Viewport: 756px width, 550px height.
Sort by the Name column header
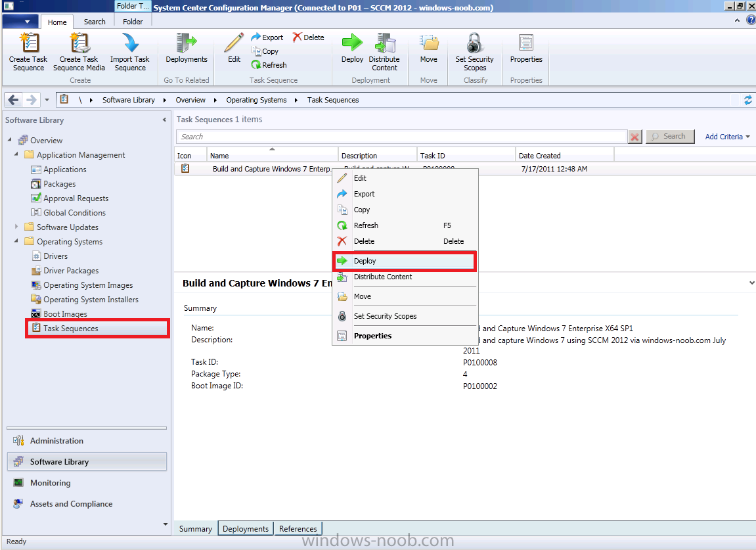tap(273, 155)
